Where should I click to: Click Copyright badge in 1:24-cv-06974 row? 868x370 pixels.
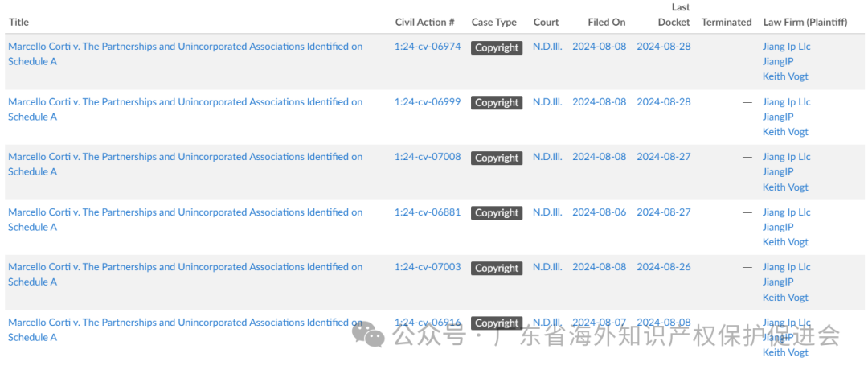click(497, 47)
